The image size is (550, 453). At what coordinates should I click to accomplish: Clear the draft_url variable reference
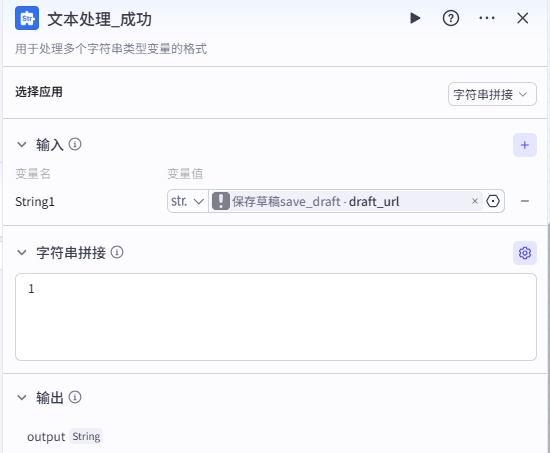(475, 201)
